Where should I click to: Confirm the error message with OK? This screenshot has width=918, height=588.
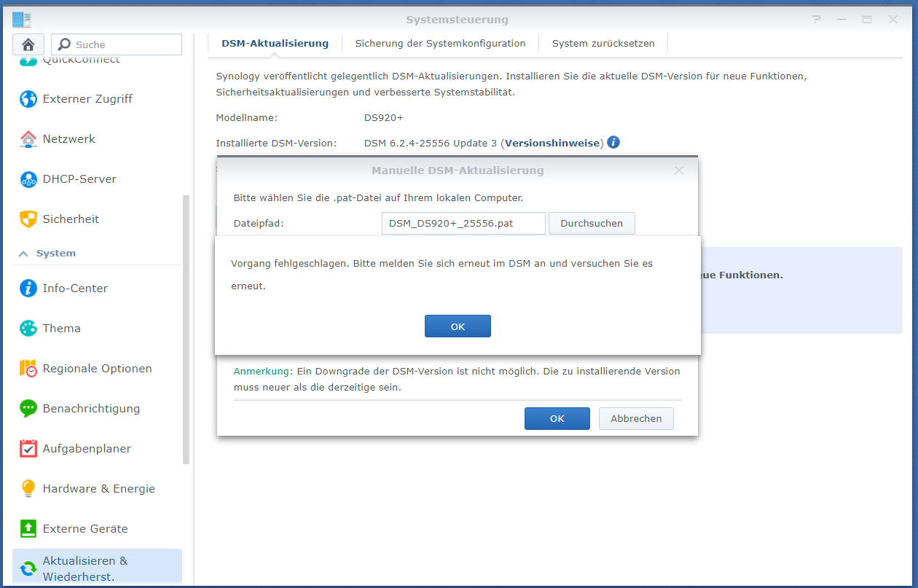pyautogui.click(x=458, y=326)
